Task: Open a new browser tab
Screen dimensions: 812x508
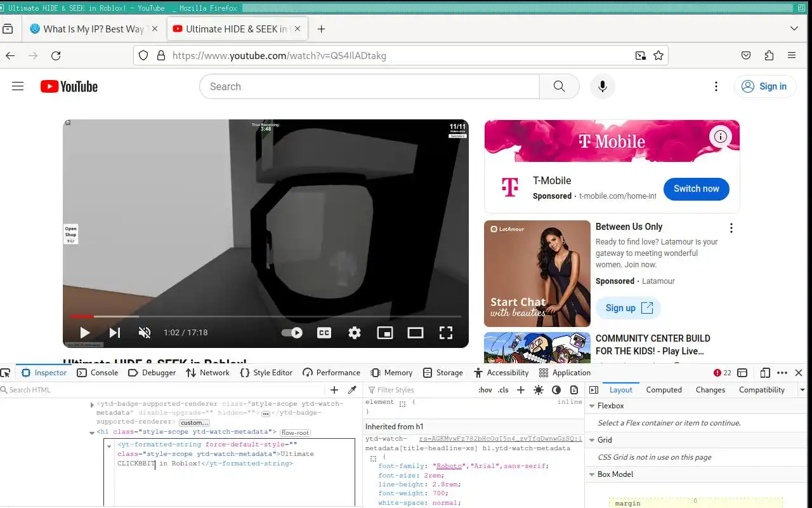Action: click(x=321, y=29)
